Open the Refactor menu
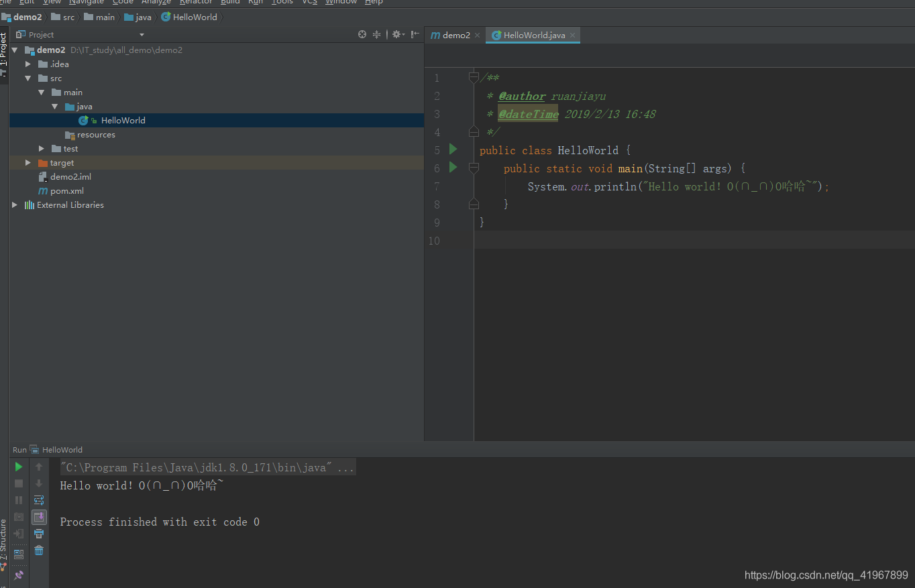The height and width of the screenshot is (588, 915). coord(196,2)
